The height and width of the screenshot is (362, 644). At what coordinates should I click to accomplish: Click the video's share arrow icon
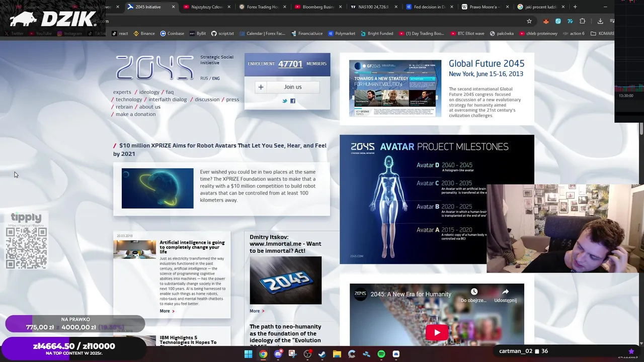tap(505, 292)
